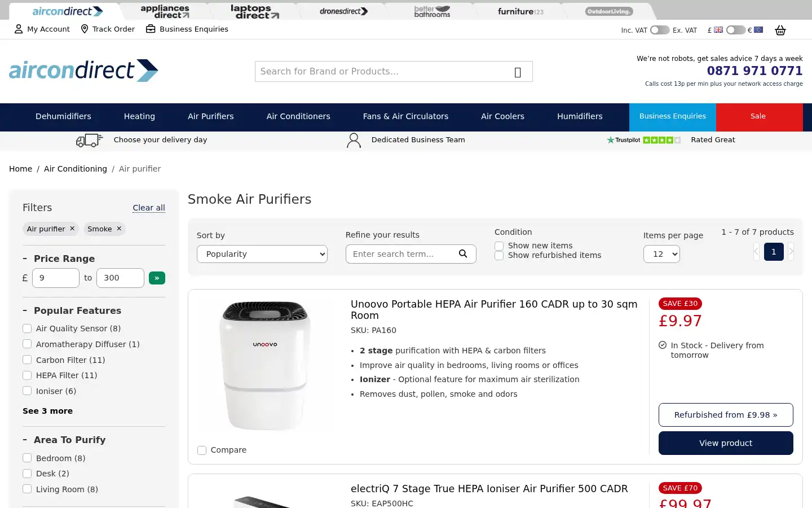The height and width of the screenshot is (508, 812).
Task: Click the Trustpilot star rating logo
Action: [x=643, y=140]
